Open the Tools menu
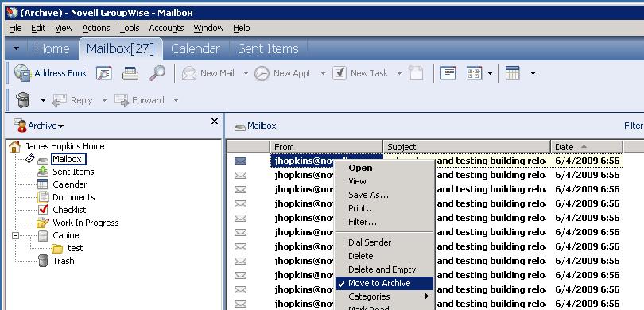The width and height of the screenshot is (644, 310). (x=130, y=28)
